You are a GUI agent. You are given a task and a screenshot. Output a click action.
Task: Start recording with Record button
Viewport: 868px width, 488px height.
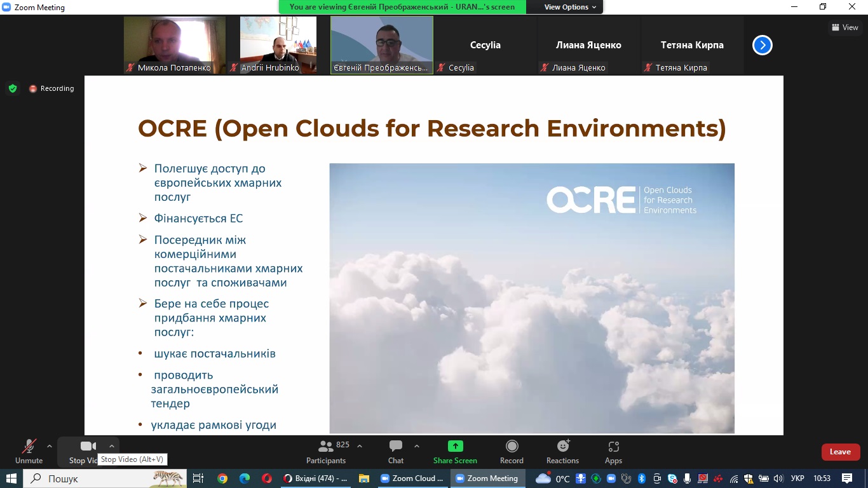point(512,452)
